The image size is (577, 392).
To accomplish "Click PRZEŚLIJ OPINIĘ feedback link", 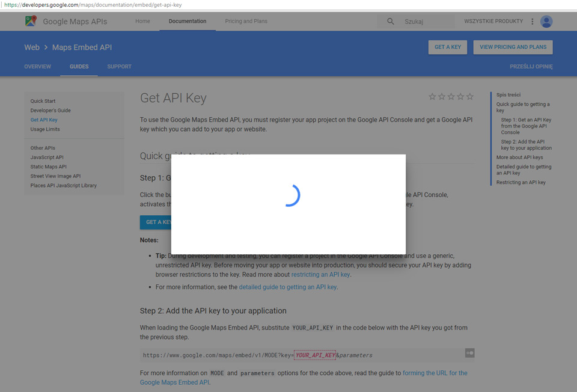I will click(x=531, y=67).
